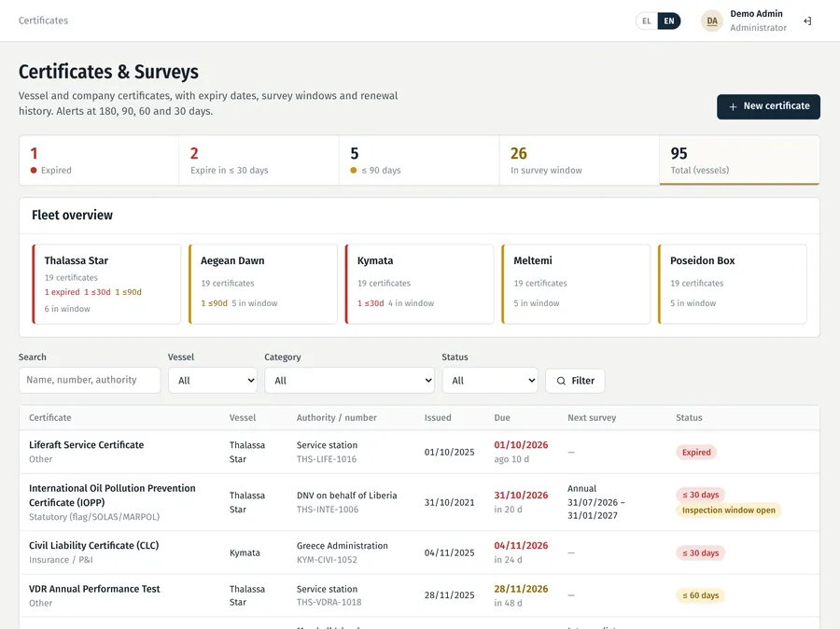Click the Filter button with magnifier
This screenshot has width=840, height=629.
pyautogui.click(x=575, y=381)
